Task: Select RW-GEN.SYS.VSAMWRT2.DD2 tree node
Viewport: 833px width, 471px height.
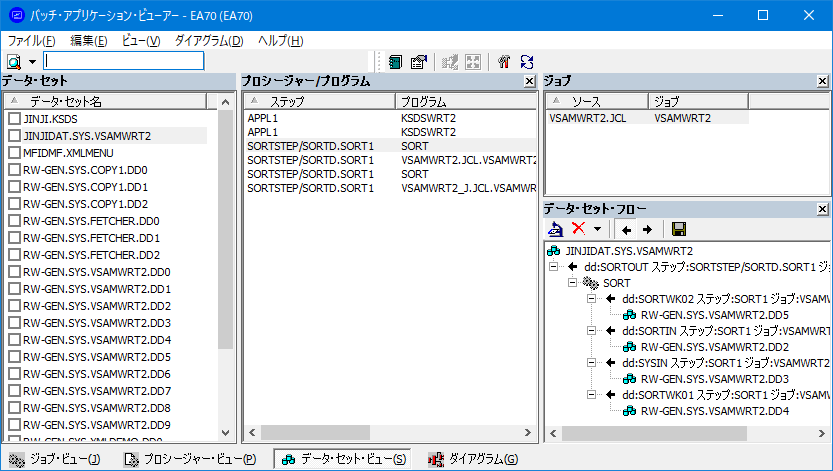Action: (715, 347)
